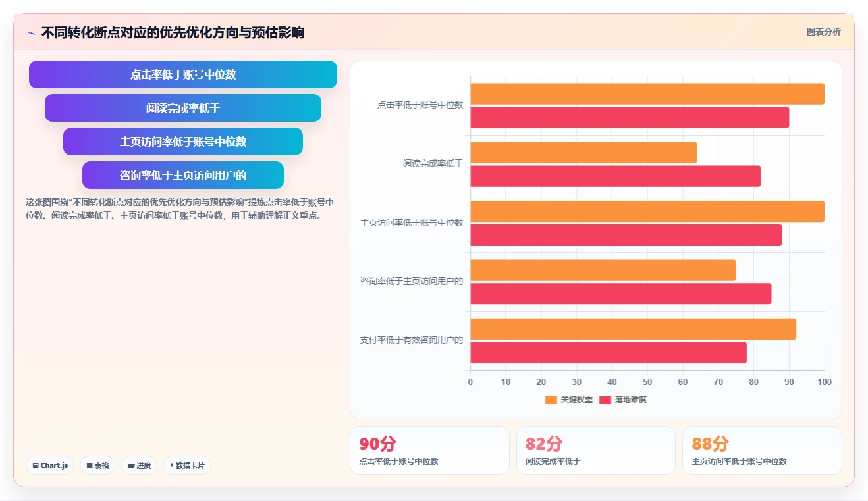Click orange bar for 支付率低于有效咨询用户的
This screenshot has height=501, width=868.
tap(634, 329)
